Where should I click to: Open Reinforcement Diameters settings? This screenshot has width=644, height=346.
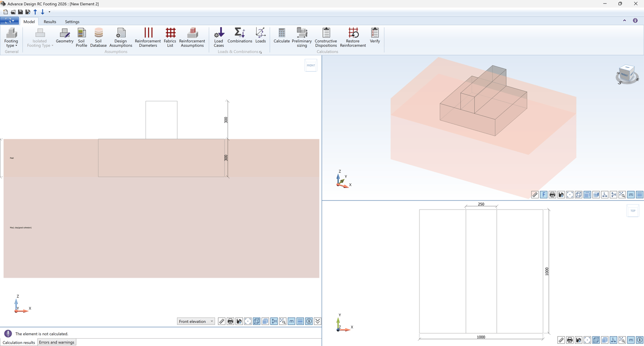pyautogui.click(x=148, y=37)
